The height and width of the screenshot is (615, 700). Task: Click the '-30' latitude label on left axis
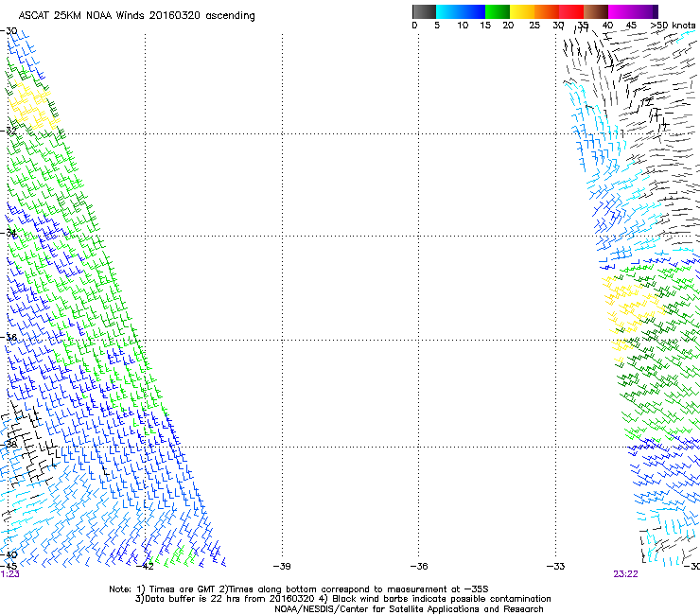9,31
